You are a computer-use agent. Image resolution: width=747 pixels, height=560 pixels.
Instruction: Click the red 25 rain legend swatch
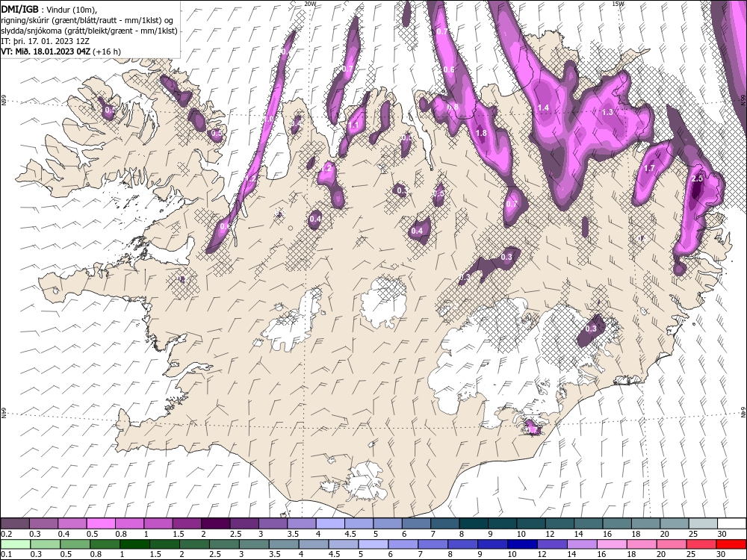coord(701,544)
